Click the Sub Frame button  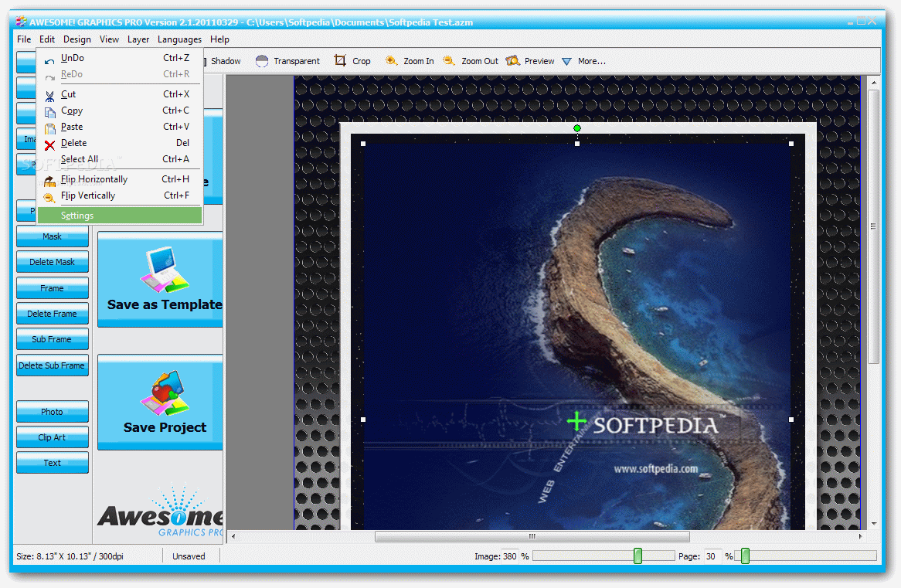pos(53,339)
